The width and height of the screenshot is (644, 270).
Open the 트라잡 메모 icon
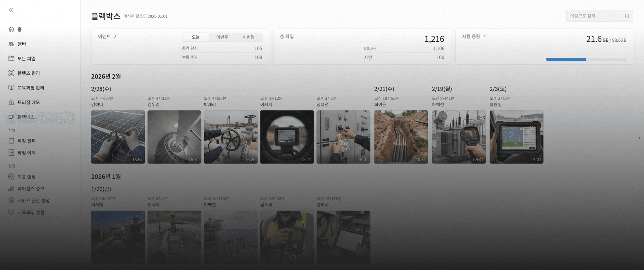(x=11, y=102)
